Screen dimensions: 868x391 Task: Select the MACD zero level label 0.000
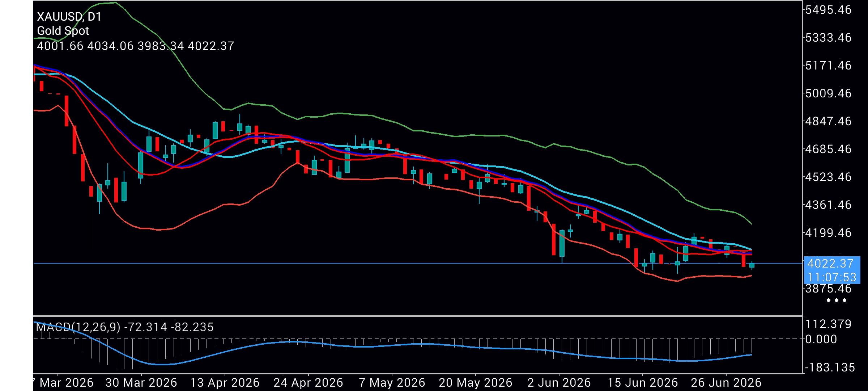pyautogui.click(x=821, y=339)
